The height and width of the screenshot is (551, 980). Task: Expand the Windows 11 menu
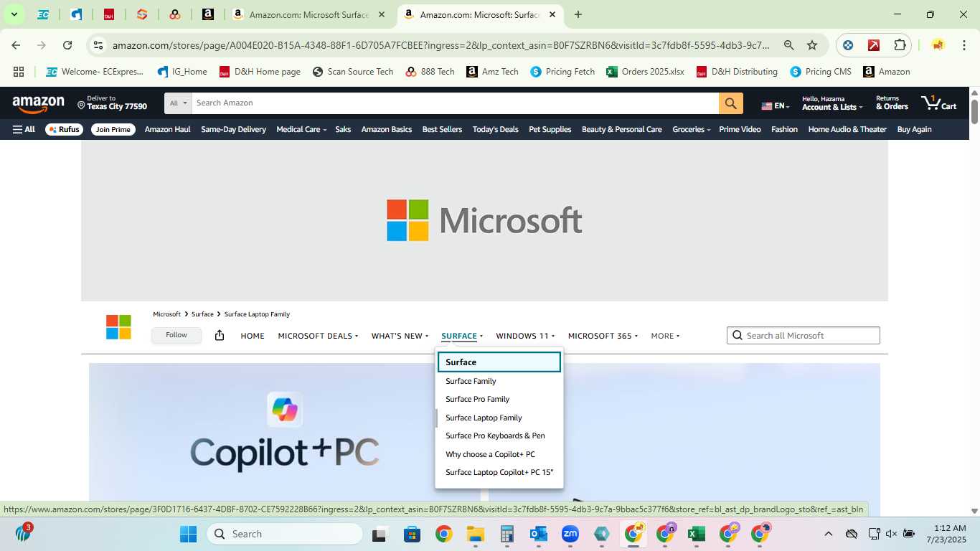click(x=525, y=336)
